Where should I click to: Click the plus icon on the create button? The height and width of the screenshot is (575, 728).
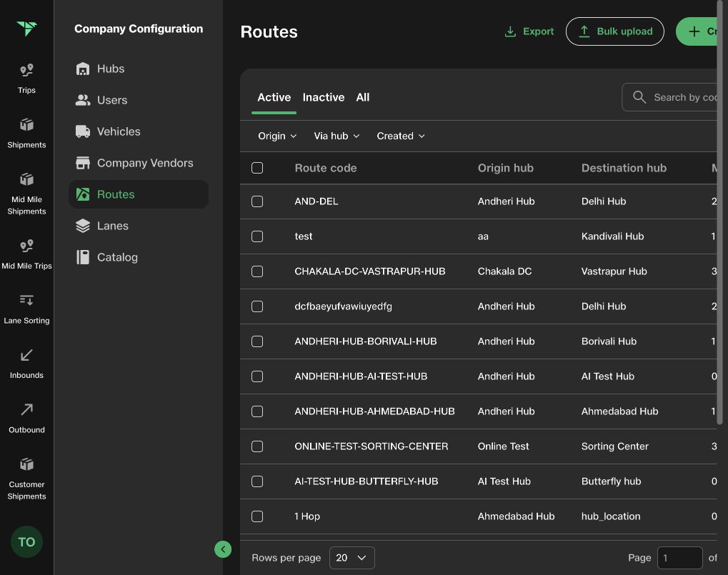point(694,31)
